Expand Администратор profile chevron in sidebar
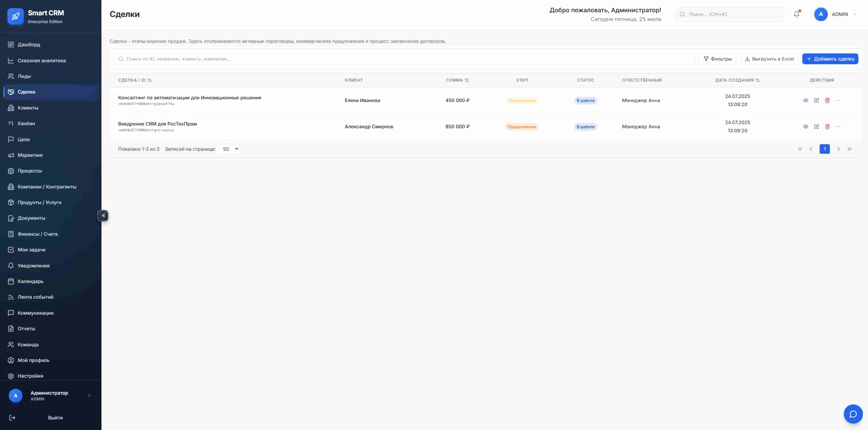This screenshot has width=868, height=430. [x=89, y=395]
